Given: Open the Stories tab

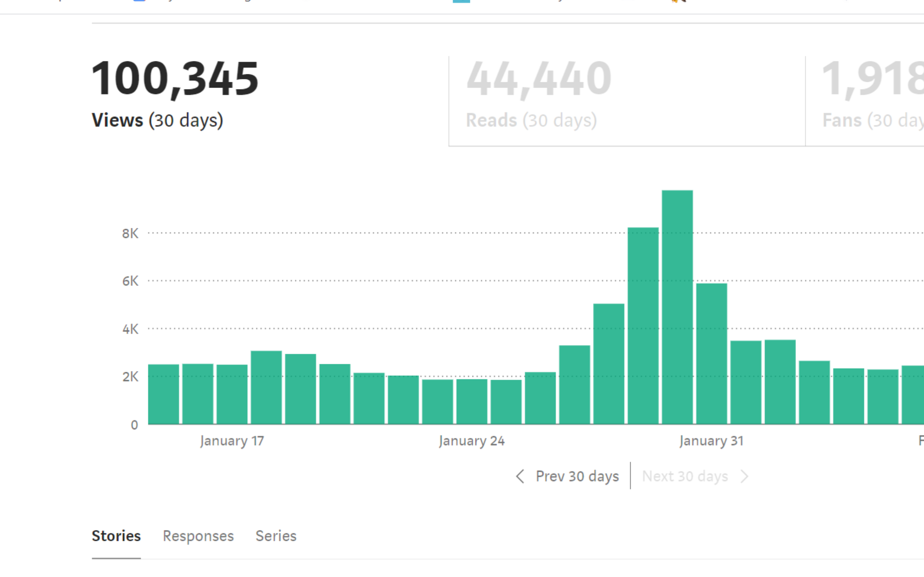Looking at the screenshot, I should (x=116, y=536).
